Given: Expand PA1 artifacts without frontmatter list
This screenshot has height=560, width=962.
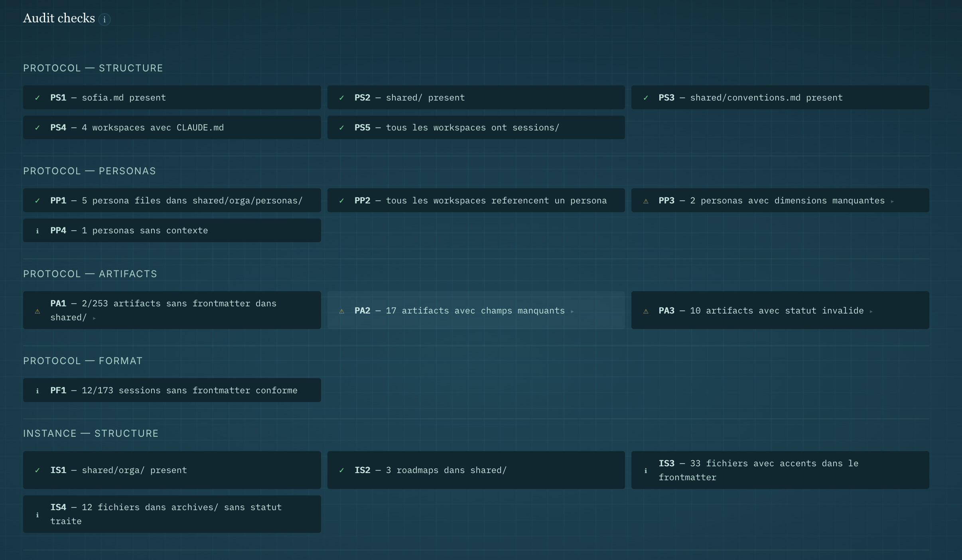Looking at the screenshot, I should pyautogui.click(x=94, y=318).
